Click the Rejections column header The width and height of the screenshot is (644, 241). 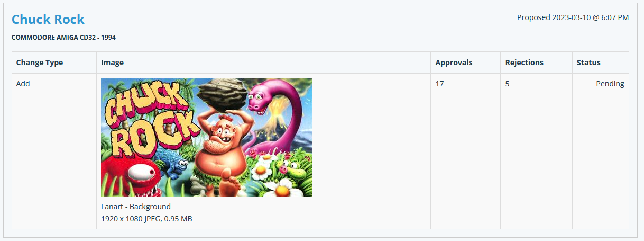point(524,63)
